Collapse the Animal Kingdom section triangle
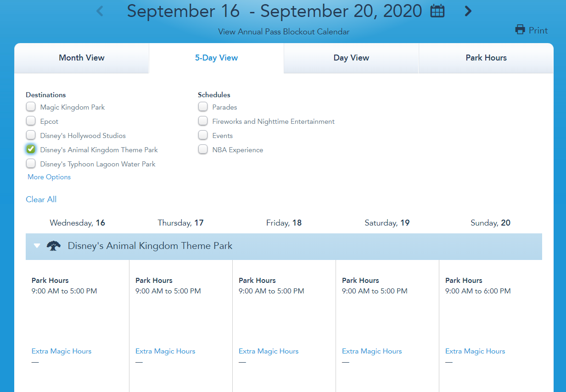 (x=37, y=246)
